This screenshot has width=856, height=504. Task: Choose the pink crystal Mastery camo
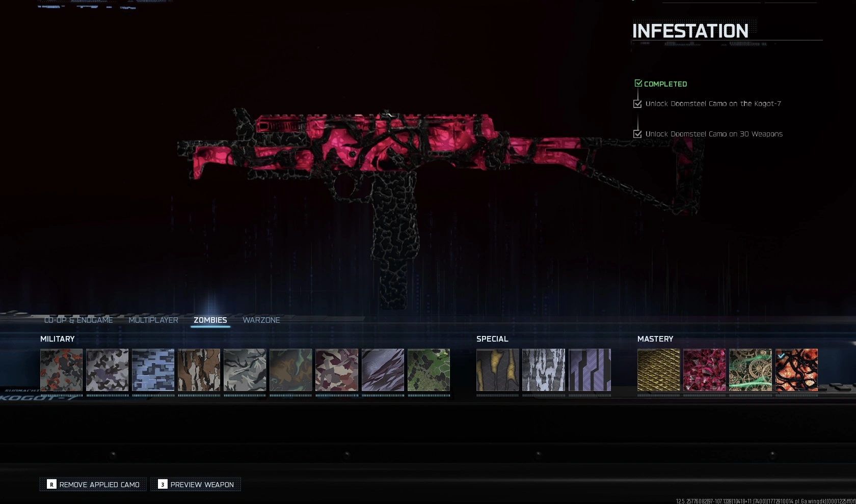704,370
